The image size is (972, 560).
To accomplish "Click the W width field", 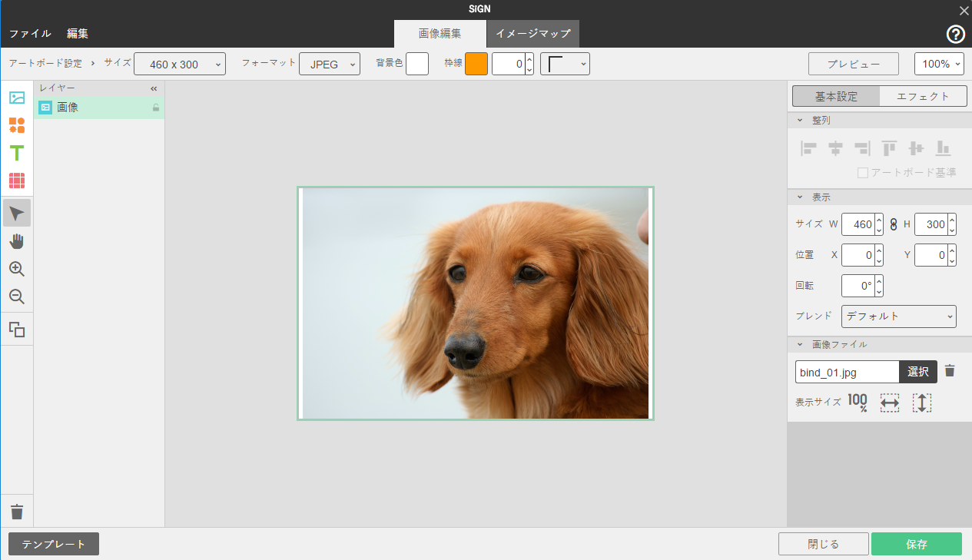I will 858,224.
